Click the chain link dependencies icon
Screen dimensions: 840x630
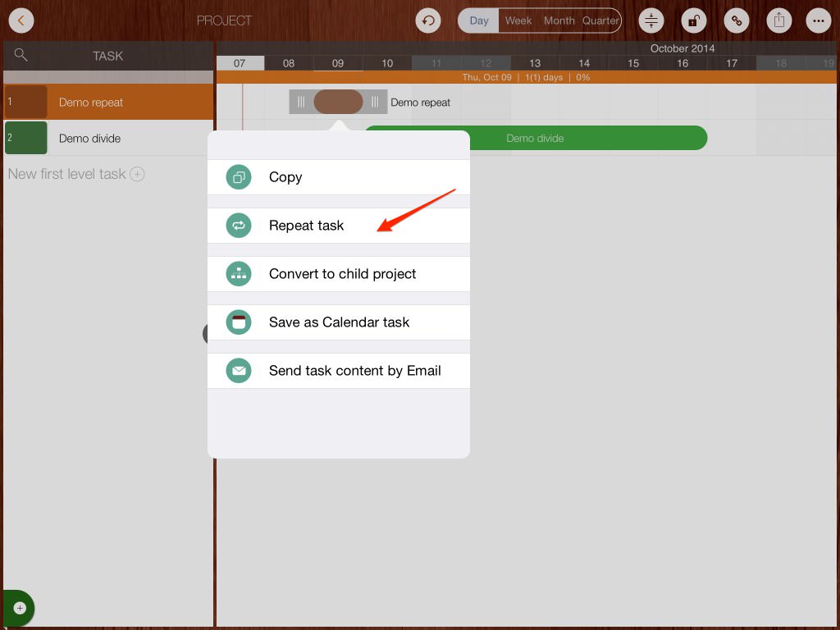(737, 21)
